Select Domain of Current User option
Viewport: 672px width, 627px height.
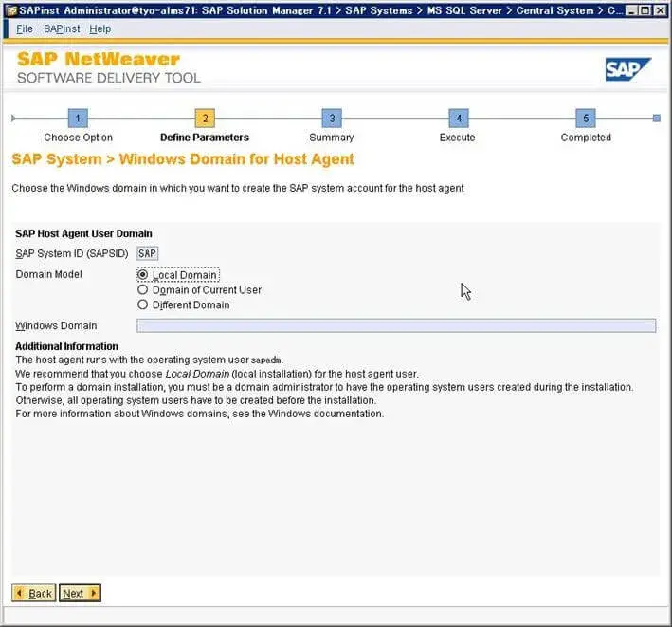coord(143,290)
